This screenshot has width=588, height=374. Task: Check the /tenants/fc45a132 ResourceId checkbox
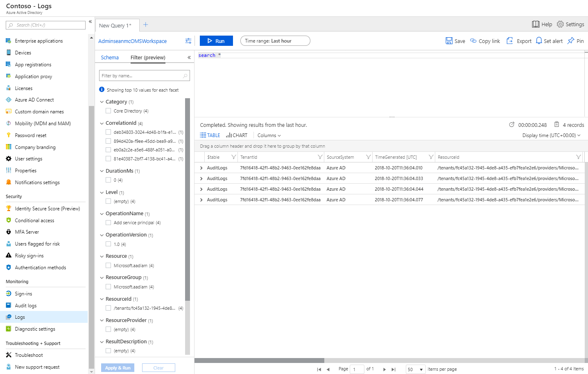(x=109, y=308)
